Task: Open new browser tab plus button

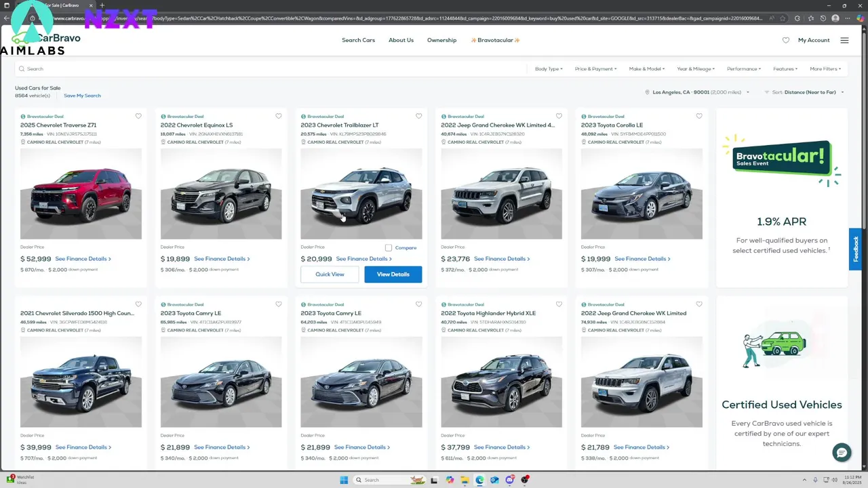Action: click(x=102, y=5)
